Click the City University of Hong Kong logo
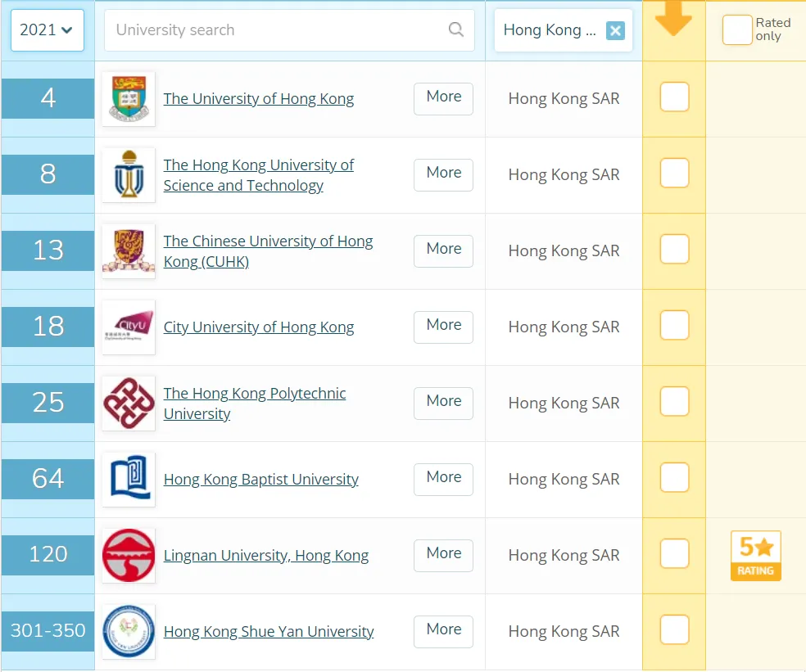 tap(129, 327)
